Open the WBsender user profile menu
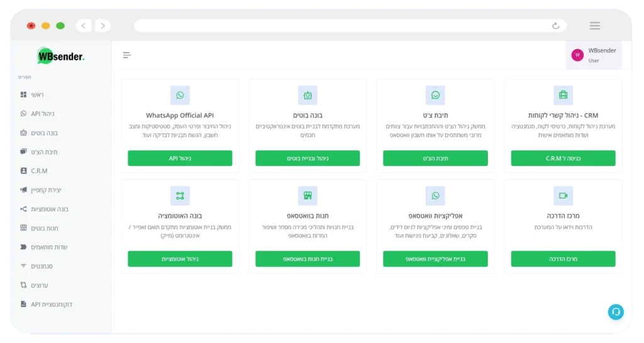The height and width of the screenshot is (343, 644). (x=593, y=55)
